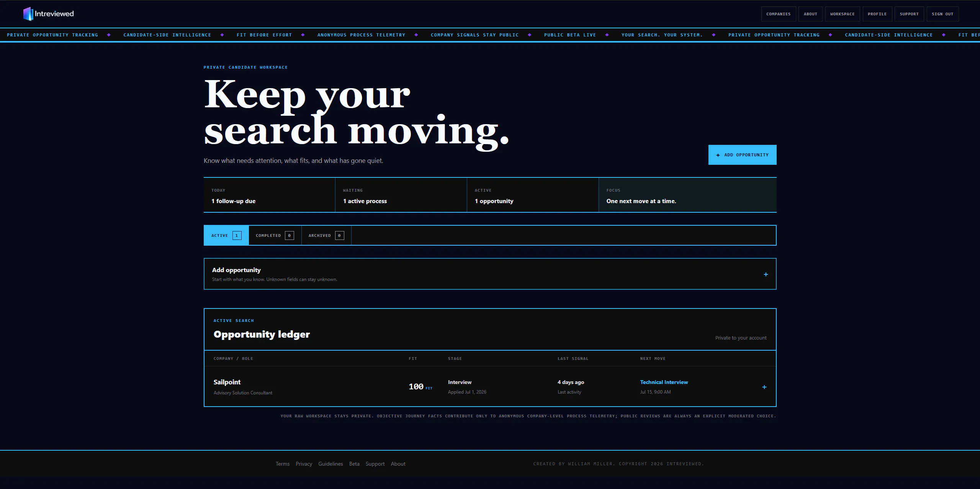Click the '1 follow-up due' summary card
Viewport: 980px width, 489px height.
pos(270,195)
